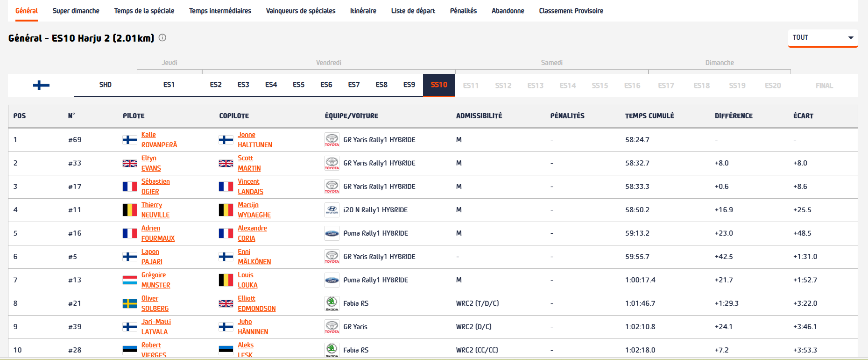Open Sébastien Ogier's driver link
Viewport: 868px width, 360px height.
pos(155,187)
